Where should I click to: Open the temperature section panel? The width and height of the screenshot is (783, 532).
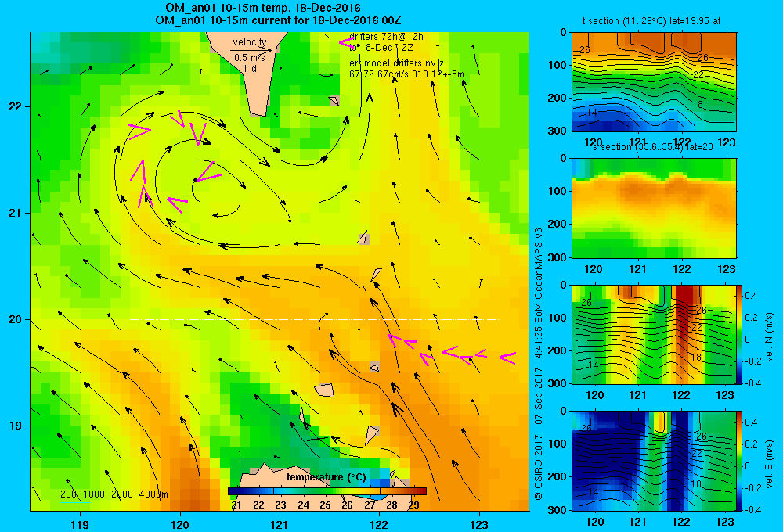pyautogui.click(x=654, y=81)
